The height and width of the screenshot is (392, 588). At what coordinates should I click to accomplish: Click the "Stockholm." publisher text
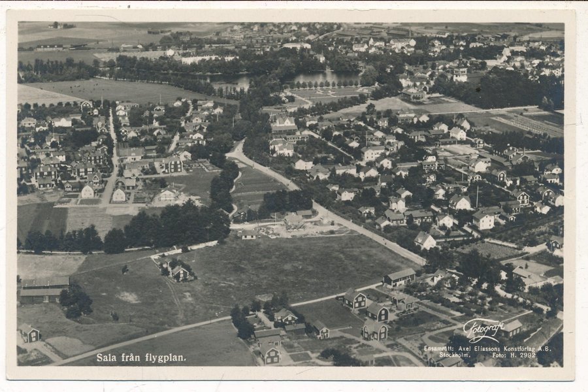(454, 355)
